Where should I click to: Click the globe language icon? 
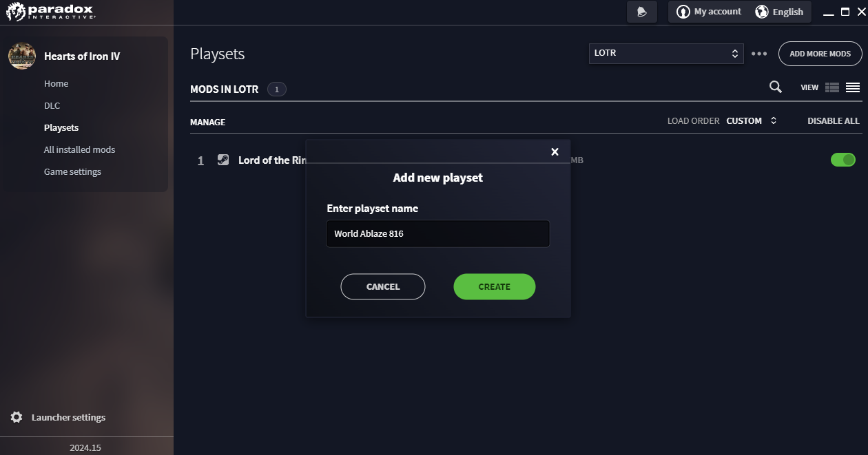[762, 12]
